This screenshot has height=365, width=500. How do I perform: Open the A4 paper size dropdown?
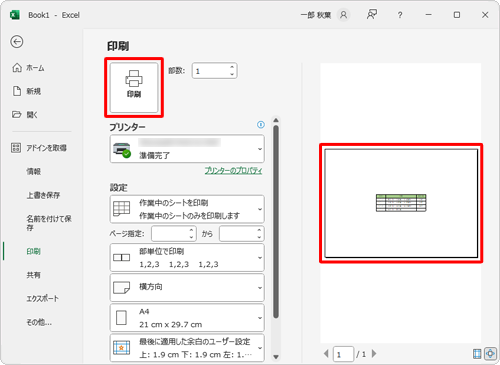pos(187,318)
